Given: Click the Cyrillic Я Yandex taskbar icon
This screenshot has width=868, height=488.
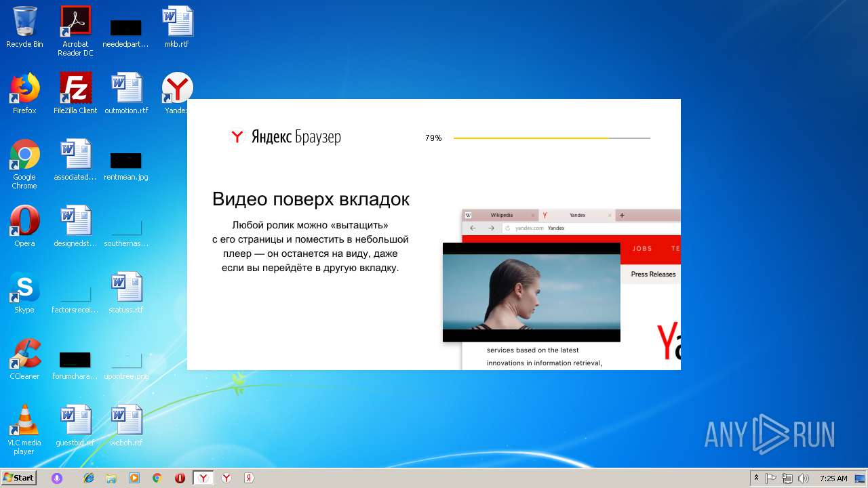Looking at the screenshot, I should click(249, 478).
